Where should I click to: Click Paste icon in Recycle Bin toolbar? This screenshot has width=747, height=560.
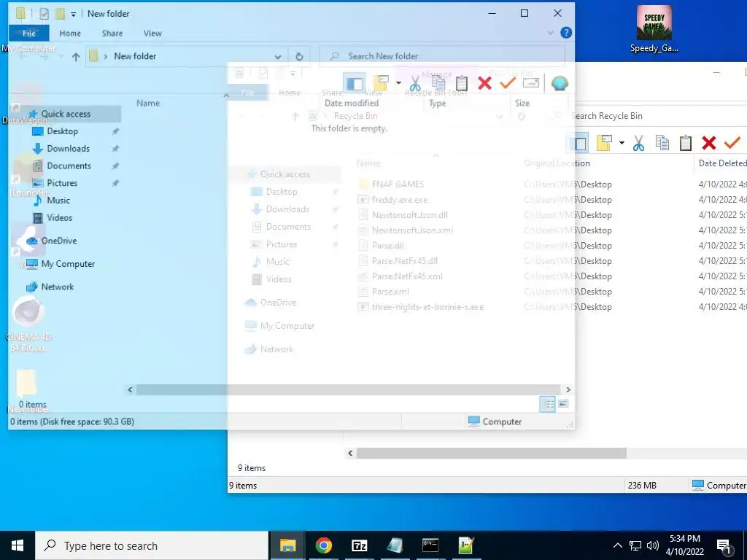685,143
